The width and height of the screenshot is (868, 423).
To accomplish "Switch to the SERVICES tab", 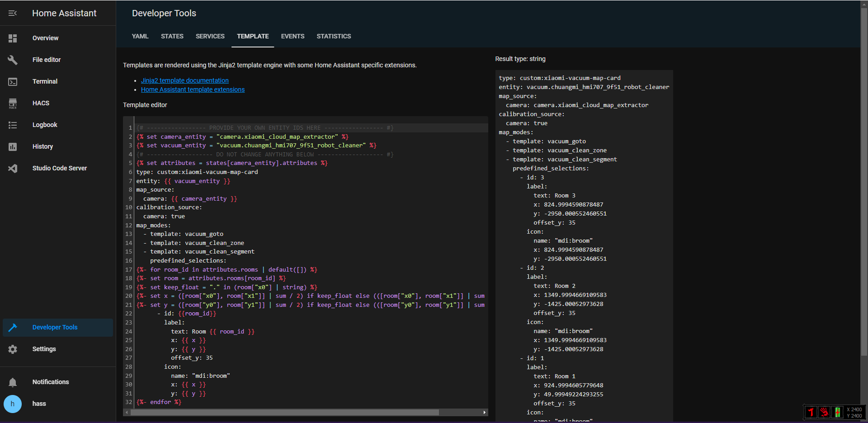I will tap(210, 36).
